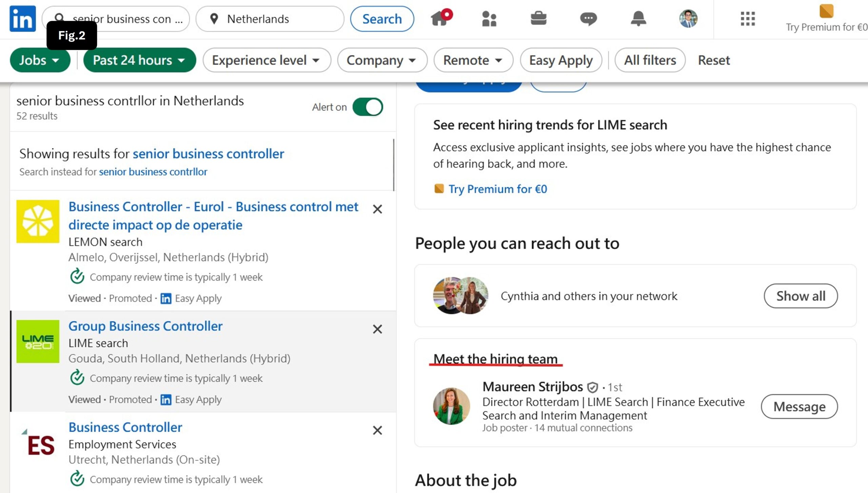Image resolution: width=868 pixels, height=493 pixels.
Task: Open the Jobs briefcase icon
Action: pyautogui.click(x=538, y=19)
